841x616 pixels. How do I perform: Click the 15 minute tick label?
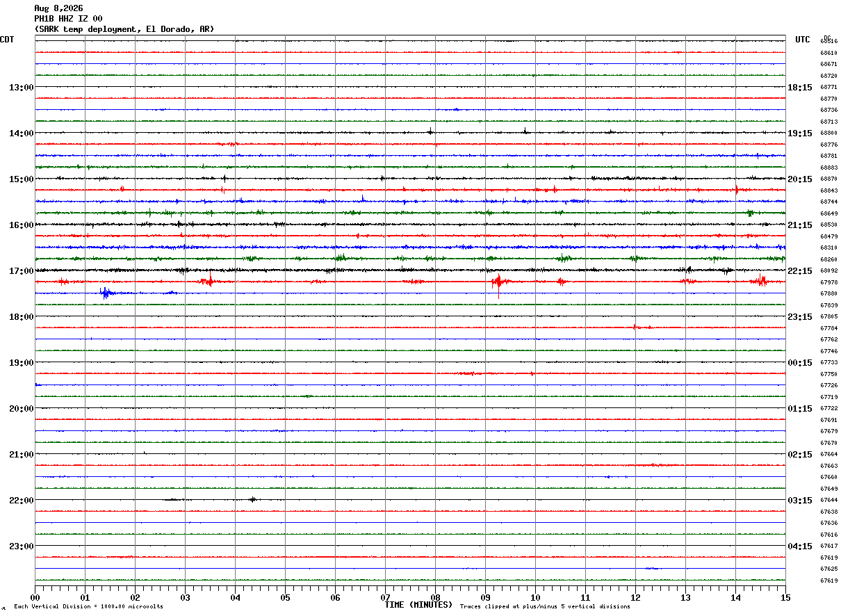click(785, 597)
